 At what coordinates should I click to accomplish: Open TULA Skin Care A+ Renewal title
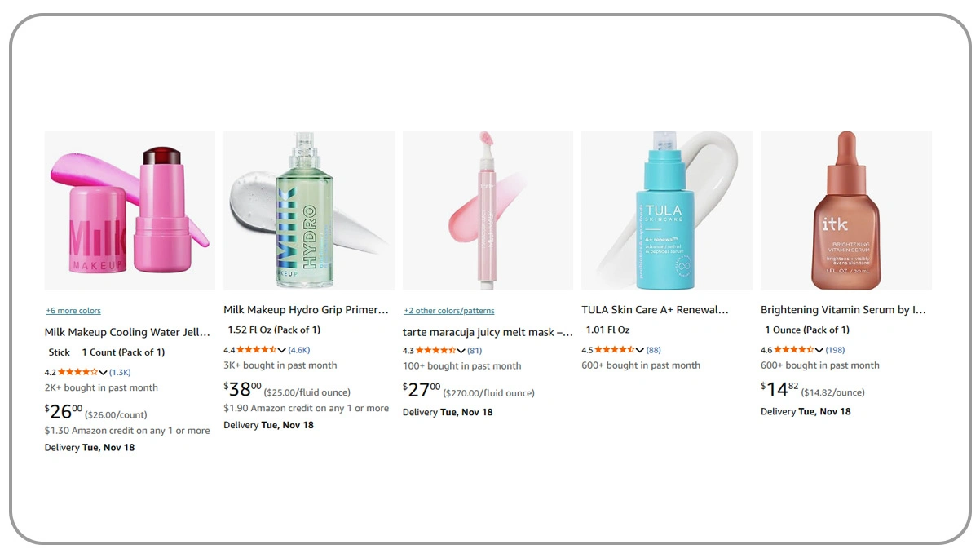tap(655, 310)
